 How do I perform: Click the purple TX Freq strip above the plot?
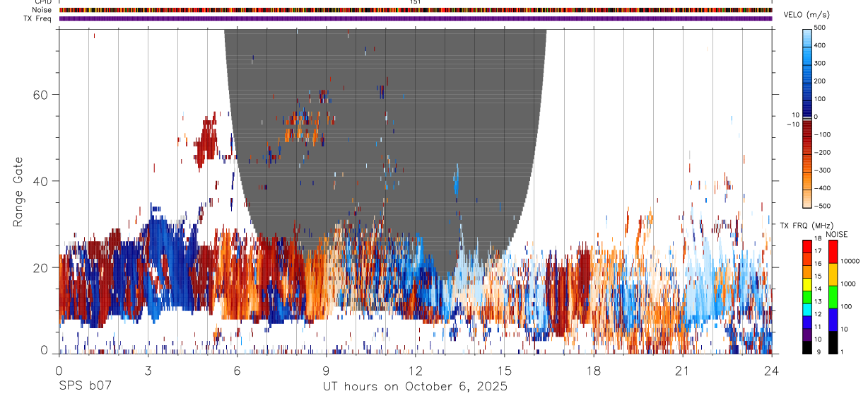415,18
